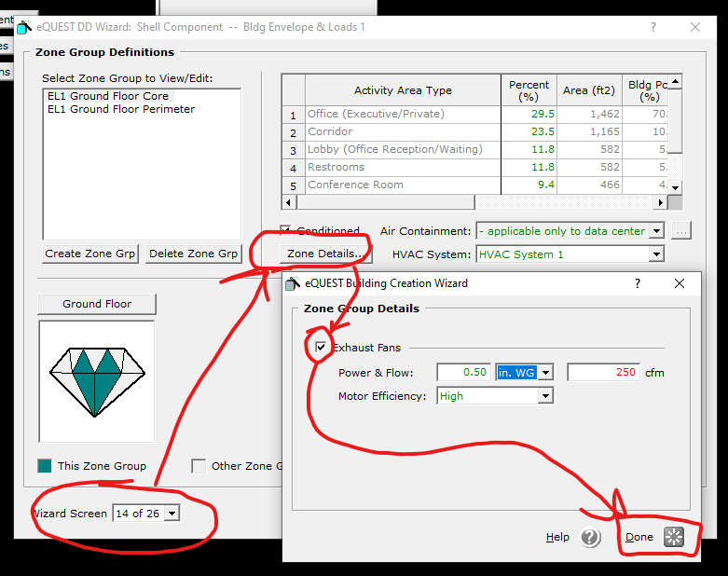Click the Ground Floor button
Screen dimensions: 728x576
coord(97,304)
